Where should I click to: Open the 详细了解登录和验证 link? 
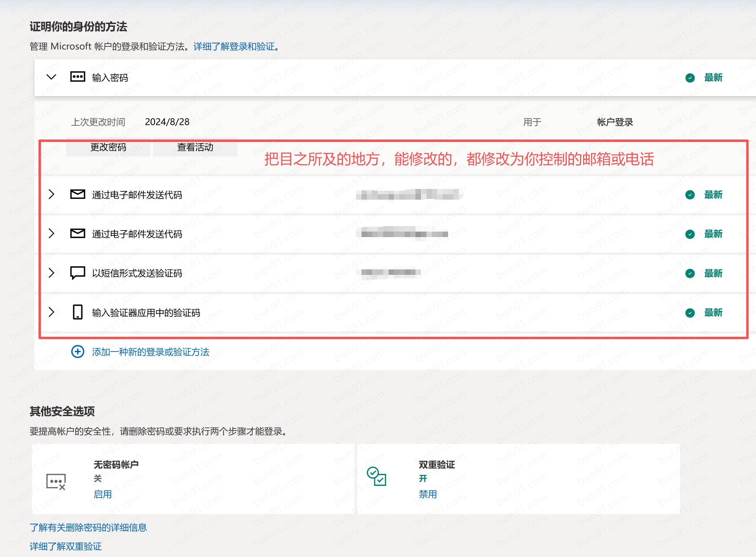(x=234, y=46)
